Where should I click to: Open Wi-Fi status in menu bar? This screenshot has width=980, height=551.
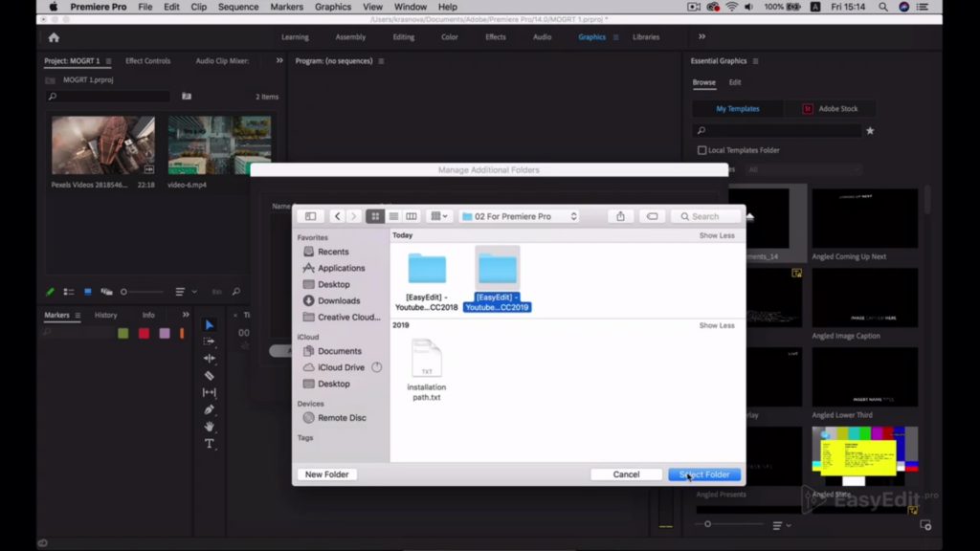coord(731,7)
